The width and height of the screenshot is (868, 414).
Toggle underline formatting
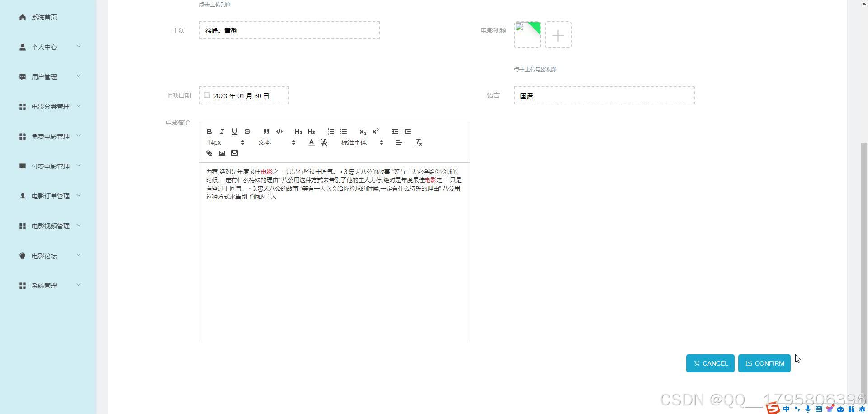(234, 132)
